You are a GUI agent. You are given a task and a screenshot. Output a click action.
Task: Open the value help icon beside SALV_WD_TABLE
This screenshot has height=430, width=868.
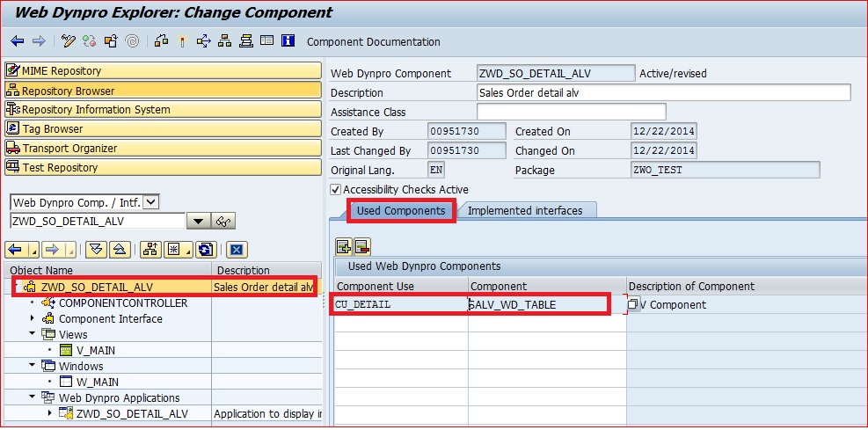[x=632, y=305]
